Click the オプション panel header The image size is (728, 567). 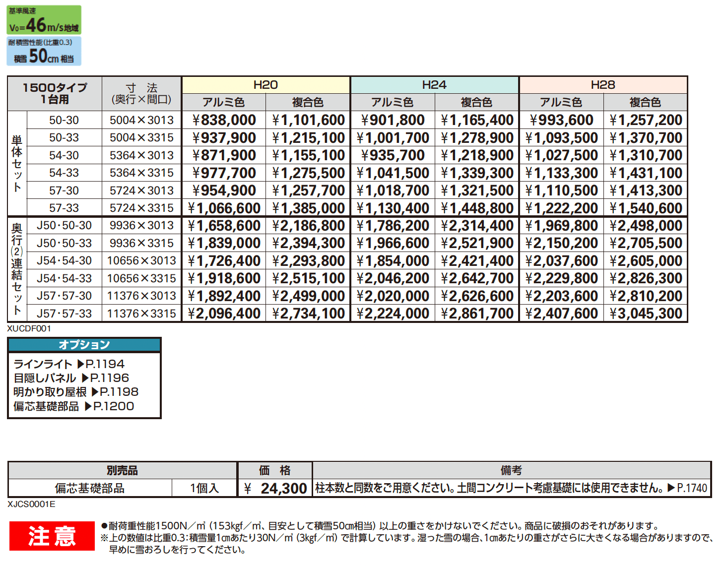click(x=84, y=344)
